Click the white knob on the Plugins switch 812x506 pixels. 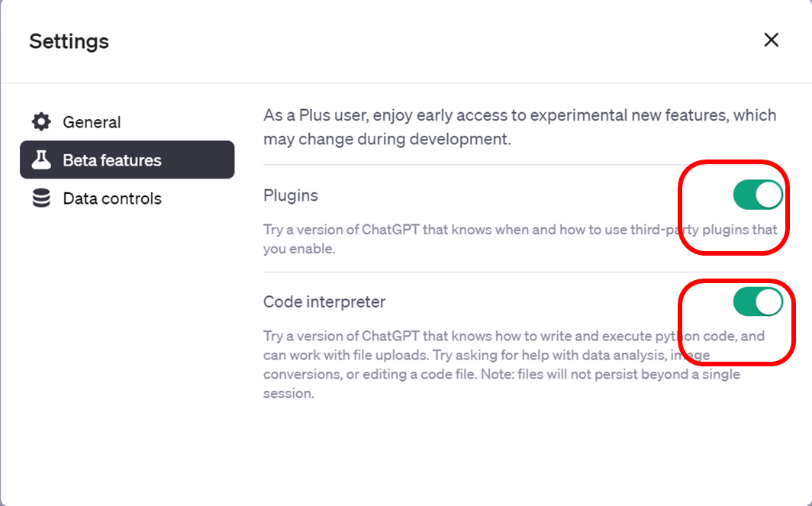pyautogui.click(x=768, y=195)
